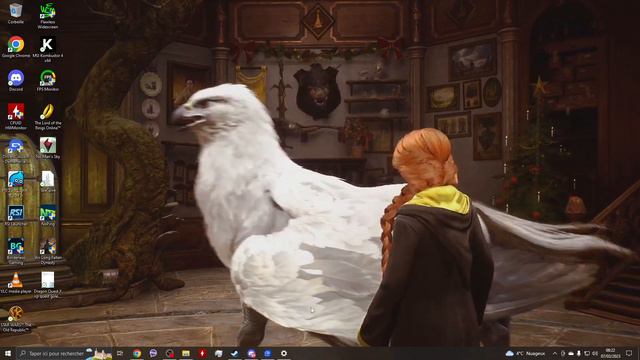640x360 pixels.
Task: Open the volume control in system tray
Action: [x=595, y=353]
